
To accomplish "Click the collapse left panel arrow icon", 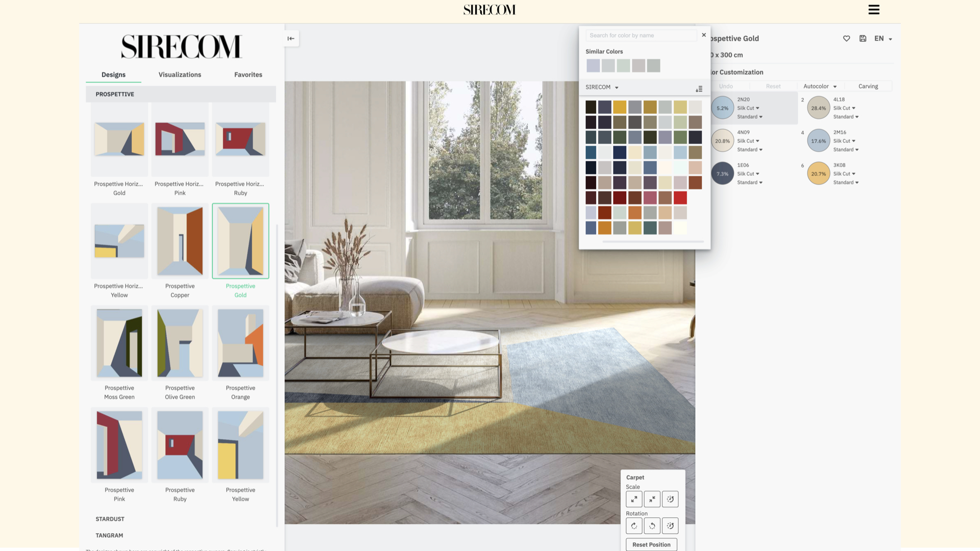I will coord(291,38).
